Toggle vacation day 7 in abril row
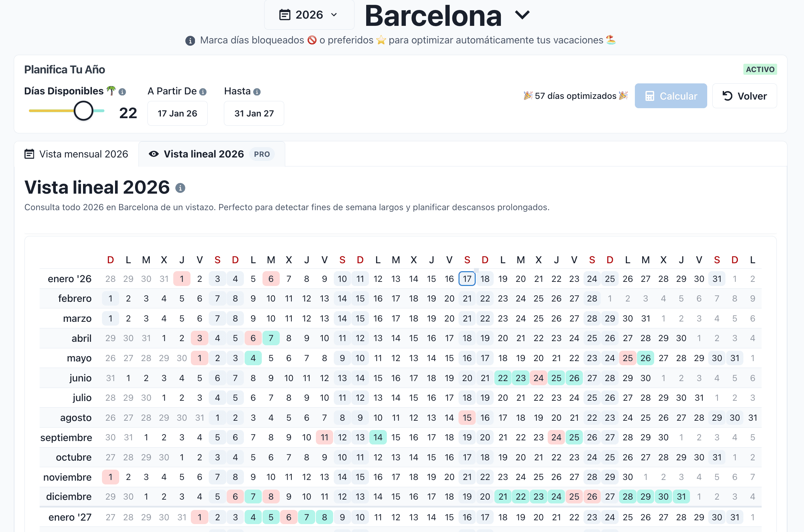Image resolution: width=804 pixels, height=532 pixels. 271,338
